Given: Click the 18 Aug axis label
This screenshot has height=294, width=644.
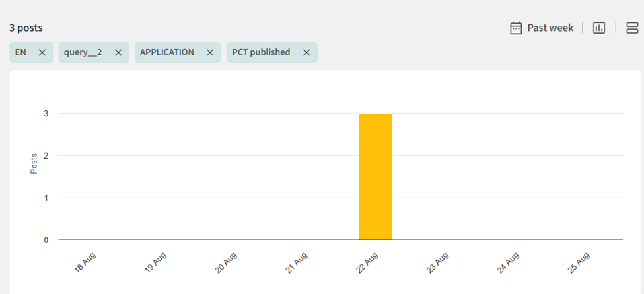Looking at the screenshot, I should click(86, 262).
